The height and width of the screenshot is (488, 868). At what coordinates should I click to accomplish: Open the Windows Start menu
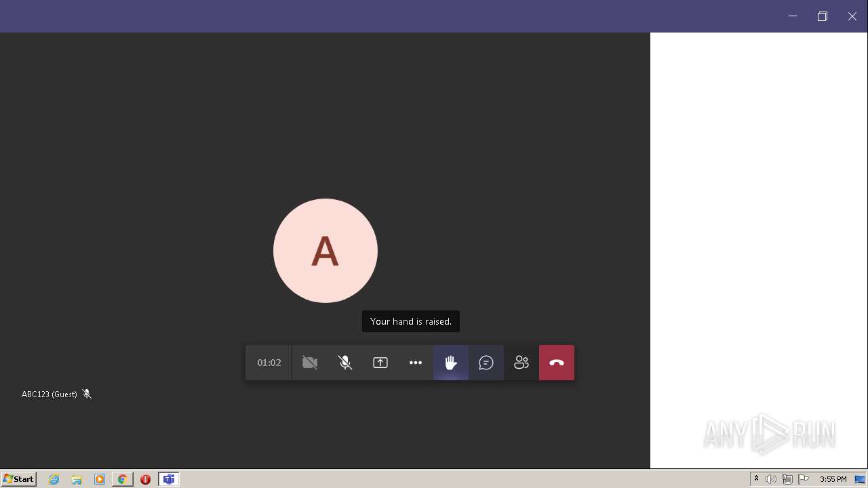point(19,479)
